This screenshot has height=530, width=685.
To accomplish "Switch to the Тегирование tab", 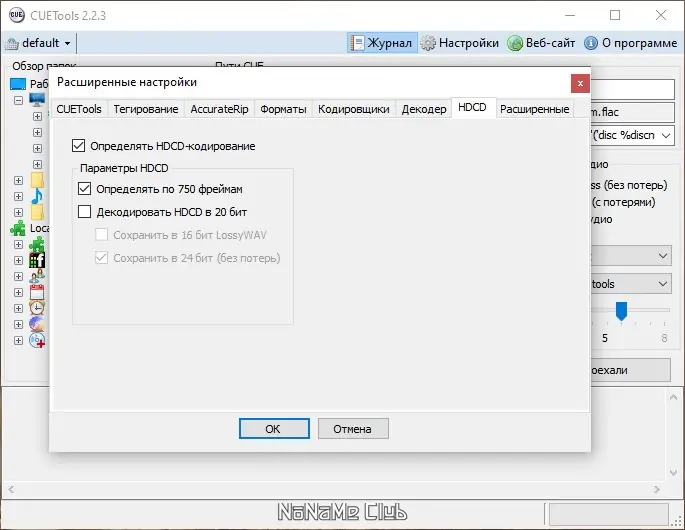I will 146,109.
